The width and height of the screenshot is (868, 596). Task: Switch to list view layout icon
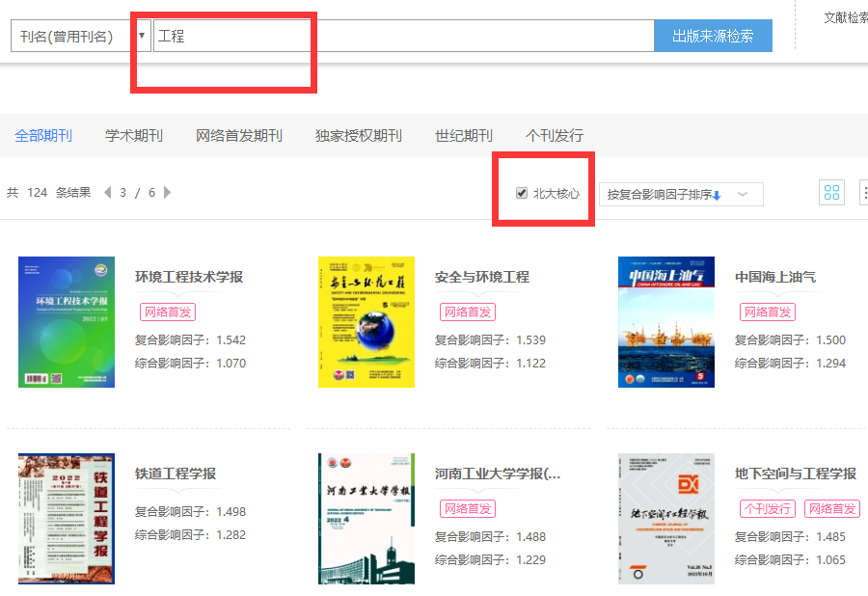pyautogui.click(x=863, y=193)
